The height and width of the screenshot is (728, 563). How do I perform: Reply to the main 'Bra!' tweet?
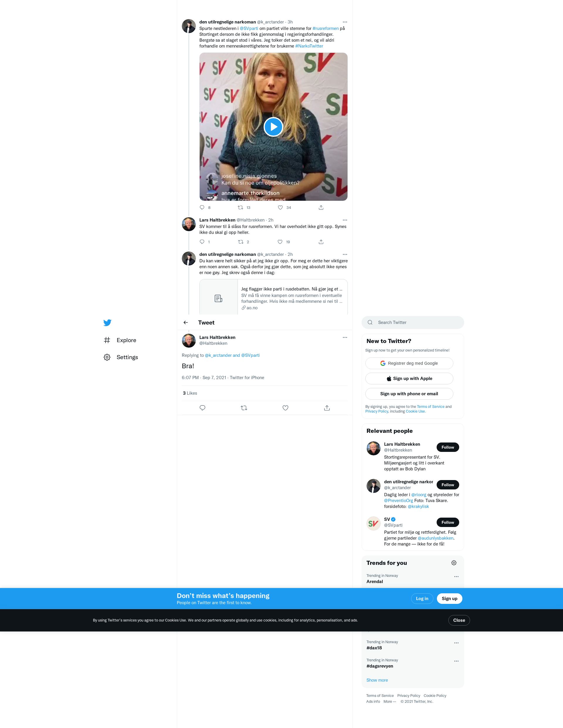(x=202, y=408)
